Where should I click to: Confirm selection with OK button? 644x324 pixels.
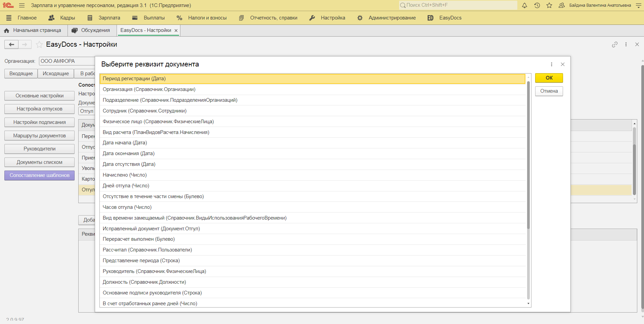(549, 78)
